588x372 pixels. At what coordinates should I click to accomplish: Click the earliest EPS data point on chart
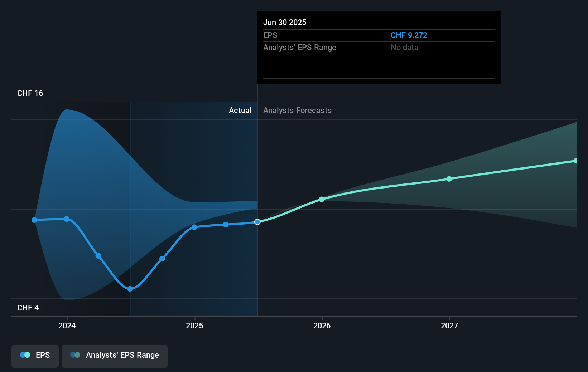click(x=34, y=220)
